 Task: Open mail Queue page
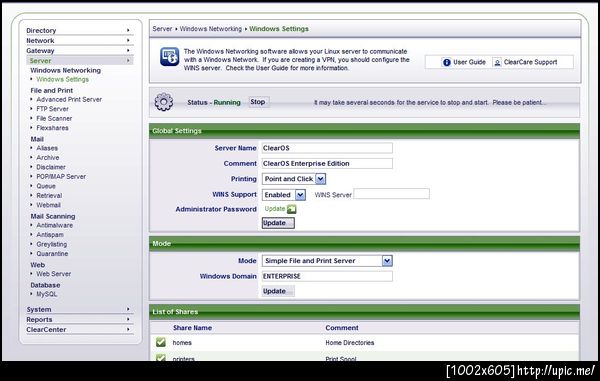46,186
